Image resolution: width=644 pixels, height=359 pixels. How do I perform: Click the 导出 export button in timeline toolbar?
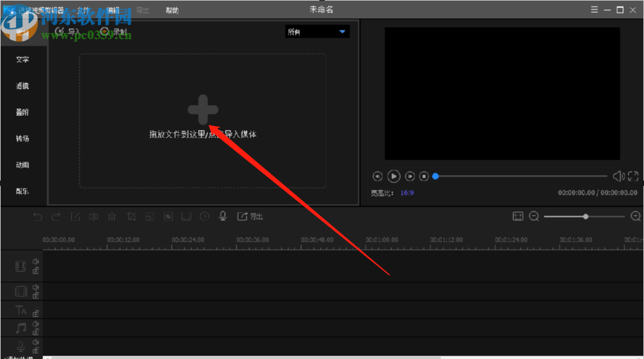coord(250,216)
